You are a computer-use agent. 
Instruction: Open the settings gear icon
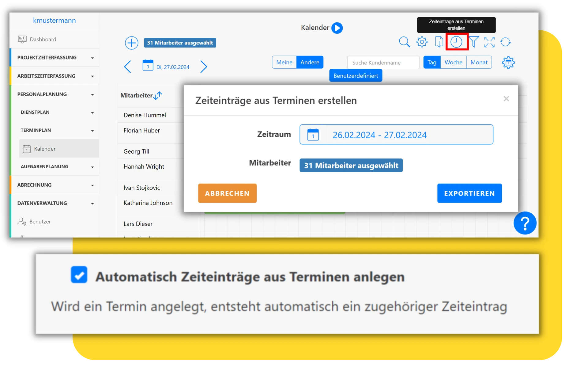[x=422, y=42]
